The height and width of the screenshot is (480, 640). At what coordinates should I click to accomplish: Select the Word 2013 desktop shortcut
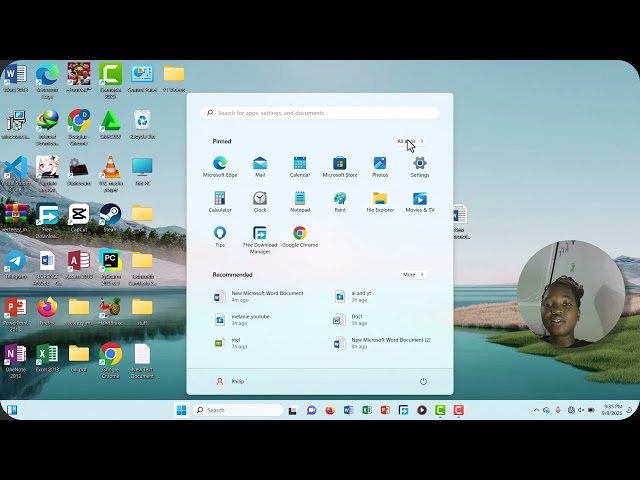[16, 78]
